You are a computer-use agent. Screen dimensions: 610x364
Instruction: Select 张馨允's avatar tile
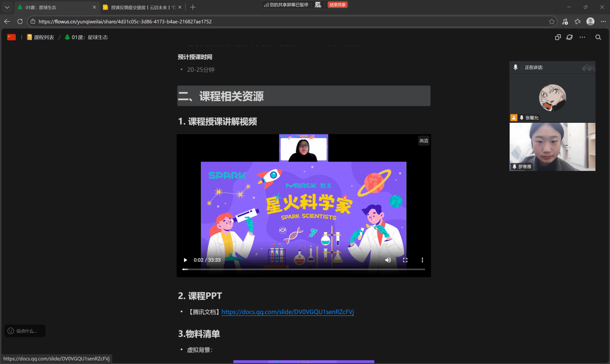click(553, 98)
